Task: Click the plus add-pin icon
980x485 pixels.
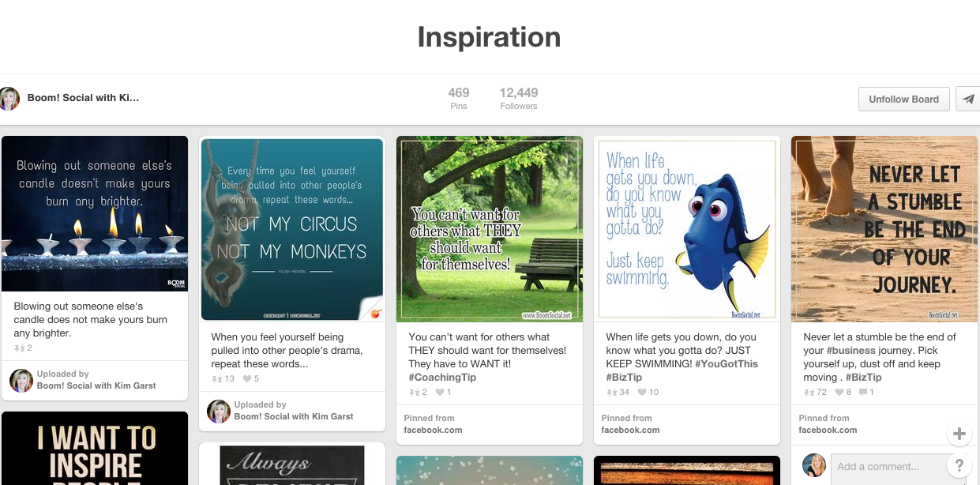Action: point(959,434)
